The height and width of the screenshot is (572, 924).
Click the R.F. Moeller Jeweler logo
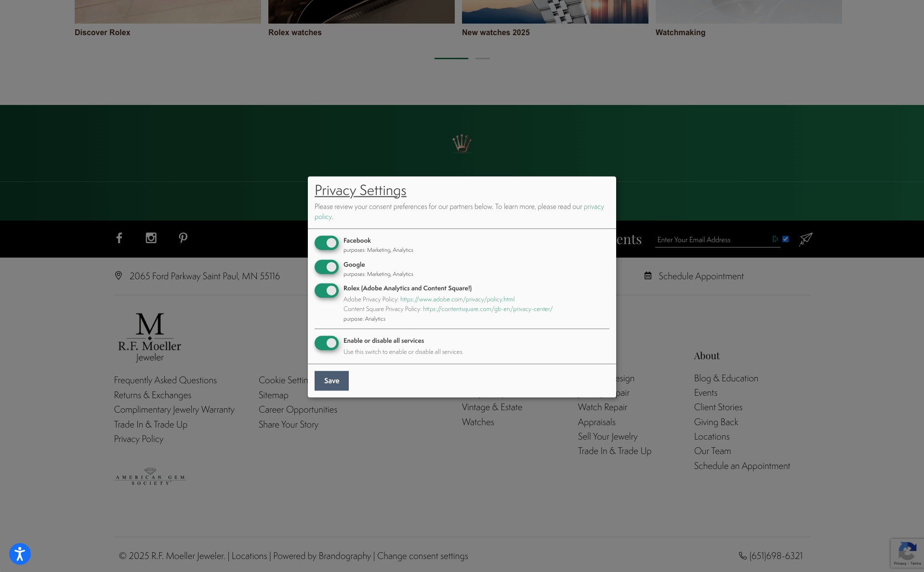(150, 338)
